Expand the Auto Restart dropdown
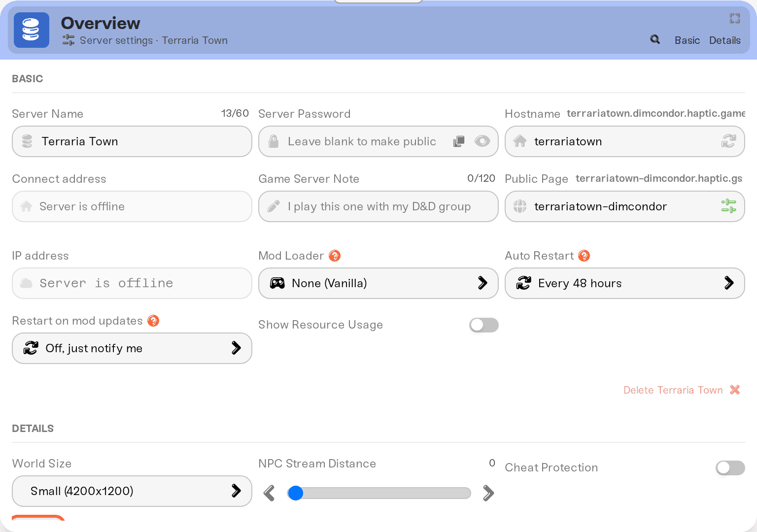Image resolution: width=757 pixels, height=532 pixels. [625, 283]
